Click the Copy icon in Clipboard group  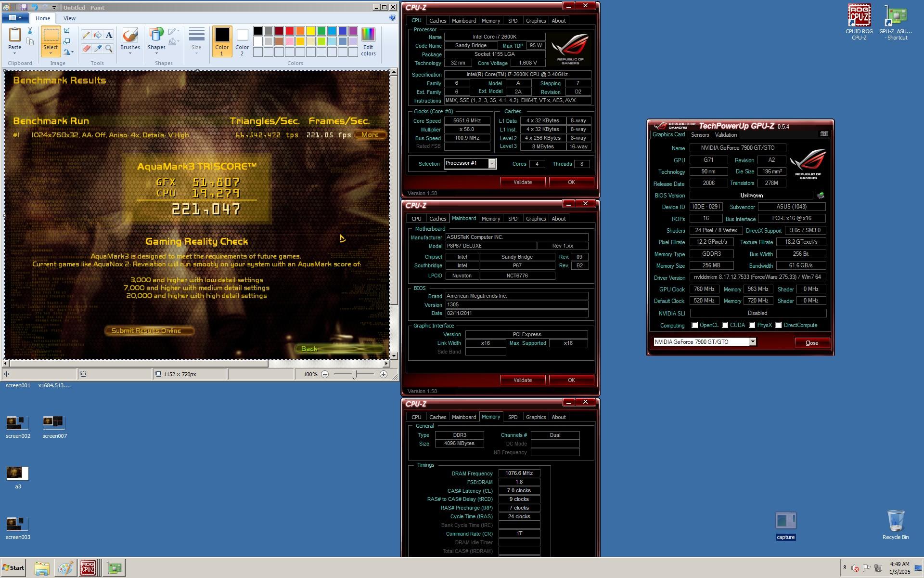(30, 42)
